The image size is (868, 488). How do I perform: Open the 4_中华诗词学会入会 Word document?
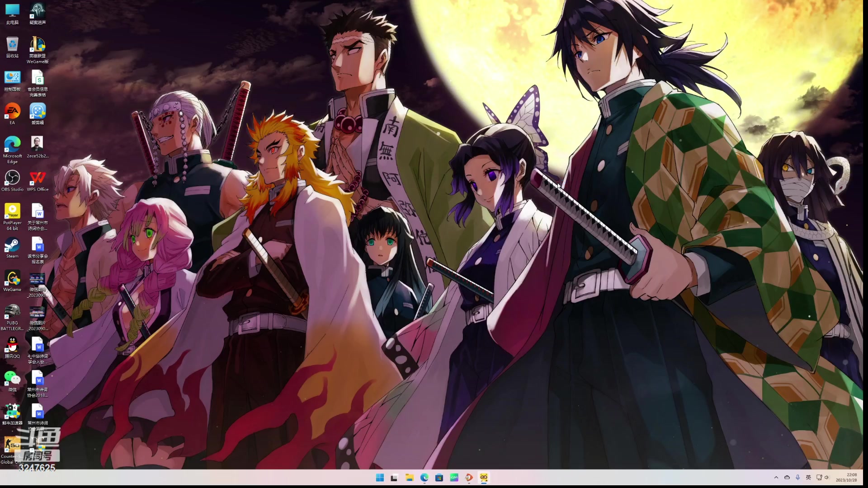38,351
